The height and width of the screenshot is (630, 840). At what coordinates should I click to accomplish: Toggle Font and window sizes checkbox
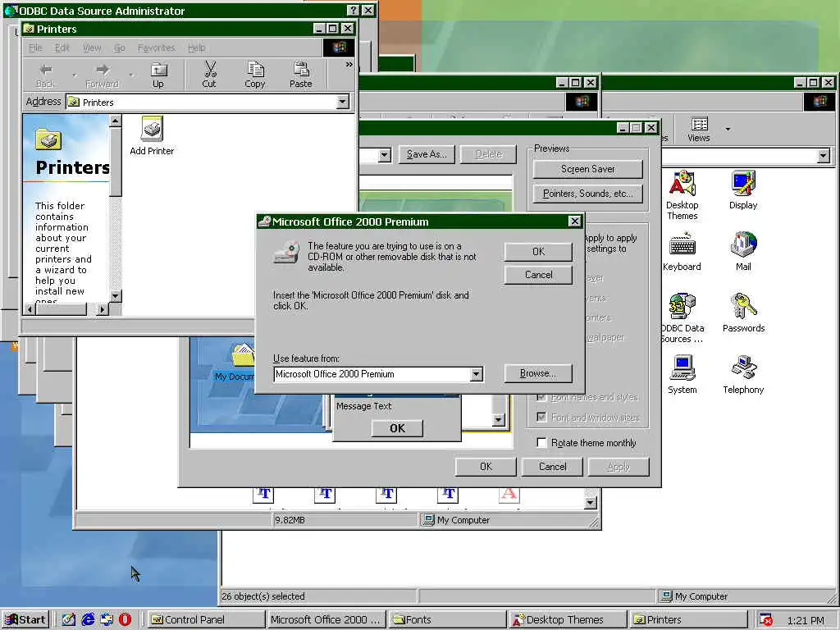point(541,417)
